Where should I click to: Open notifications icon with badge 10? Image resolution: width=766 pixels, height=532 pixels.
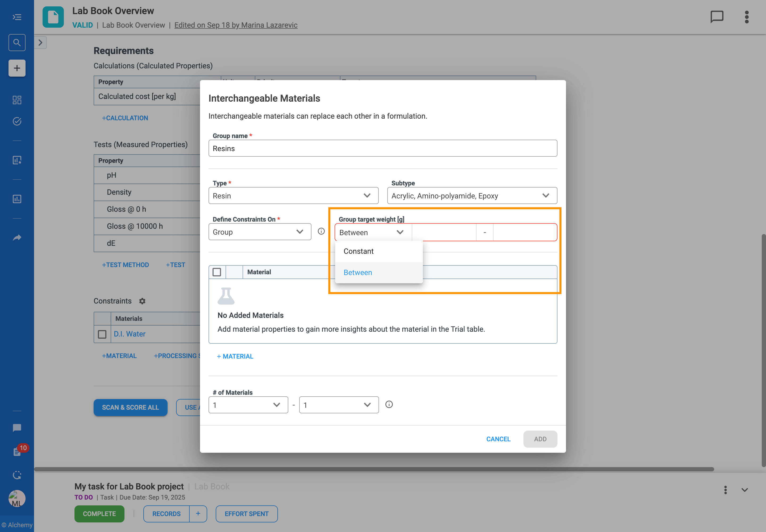[17, 451]
